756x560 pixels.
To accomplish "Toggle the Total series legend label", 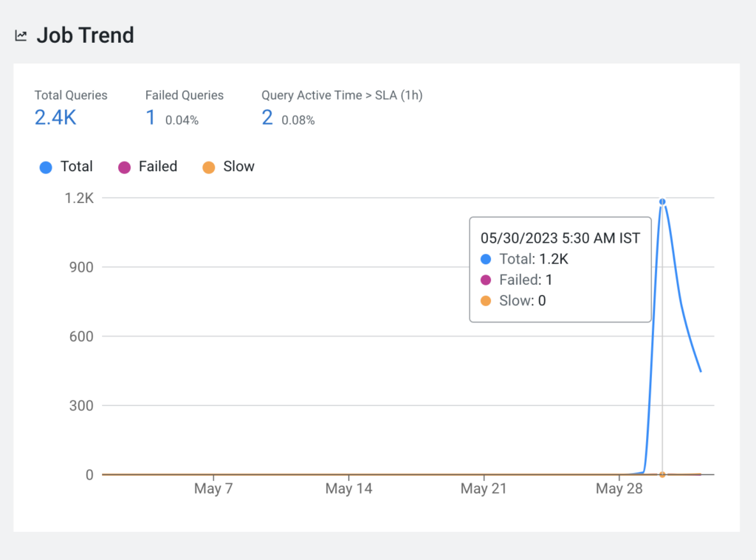I will (77, 167).
